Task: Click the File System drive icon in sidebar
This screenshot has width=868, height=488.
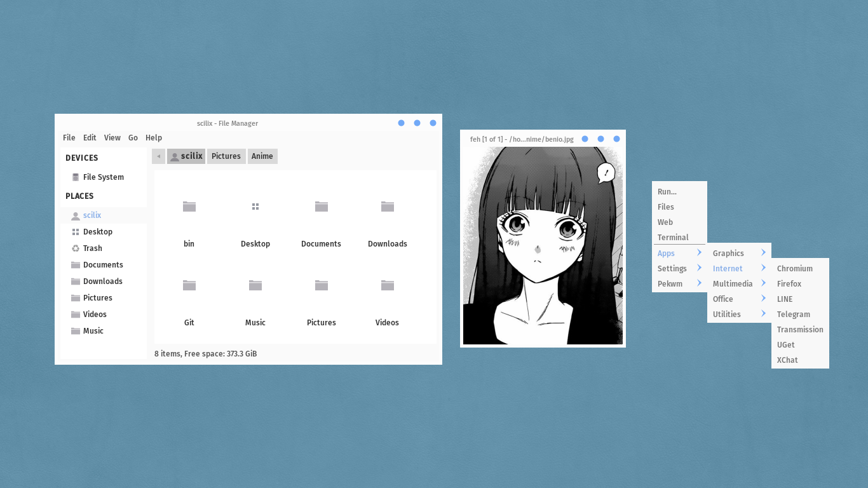Action: pos(76,177)
